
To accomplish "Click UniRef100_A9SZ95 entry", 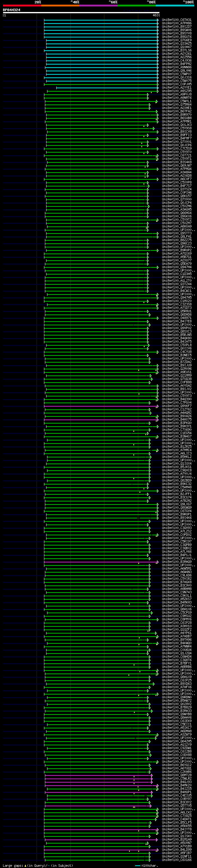I will [x=177, y=91].
